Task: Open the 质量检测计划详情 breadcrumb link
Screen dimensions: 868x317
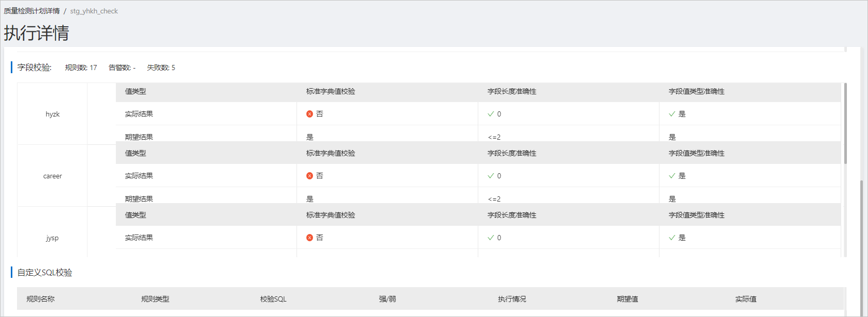Action: click(32, 11)
